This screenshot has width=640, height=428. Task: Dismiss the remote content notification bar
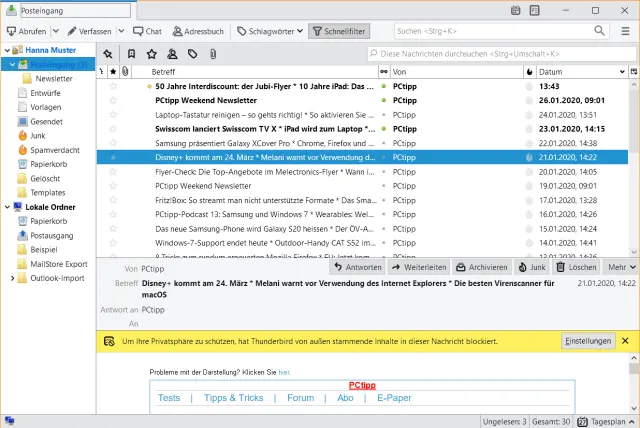pos(625,341)
